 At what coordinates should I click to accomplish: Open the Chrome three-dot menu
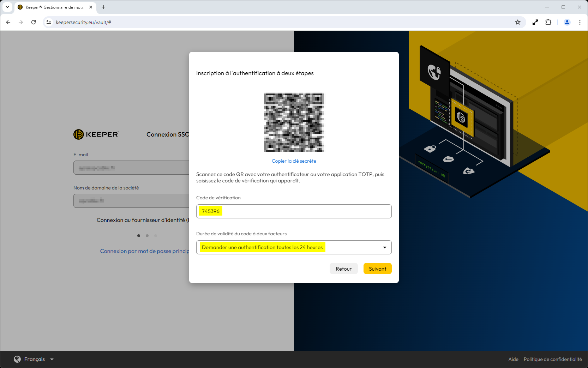tap(580, 22)
